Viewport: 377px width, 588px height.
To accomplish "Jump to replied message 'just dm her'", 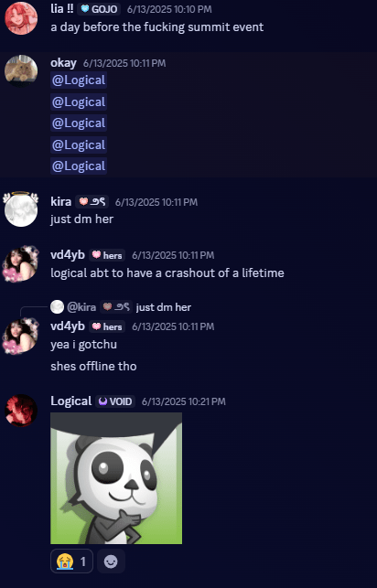I will (164, 307).
